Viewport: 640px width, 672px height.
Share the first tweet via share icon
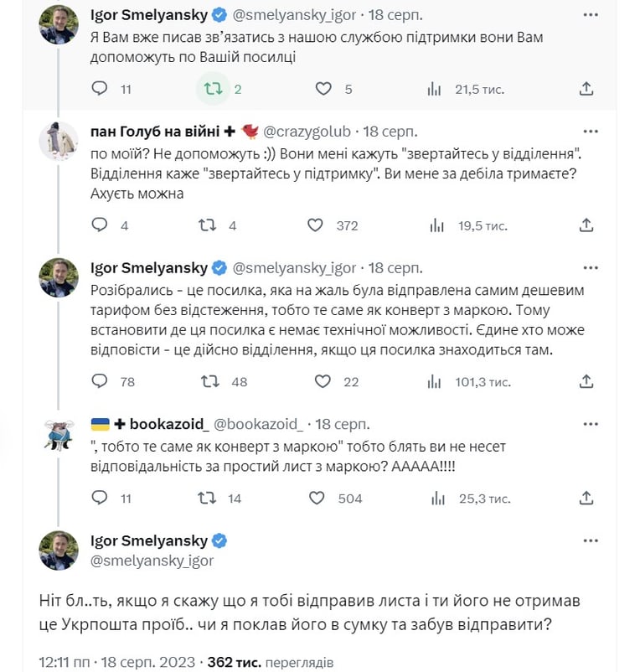pyautogui.click(x=586, y=89)
